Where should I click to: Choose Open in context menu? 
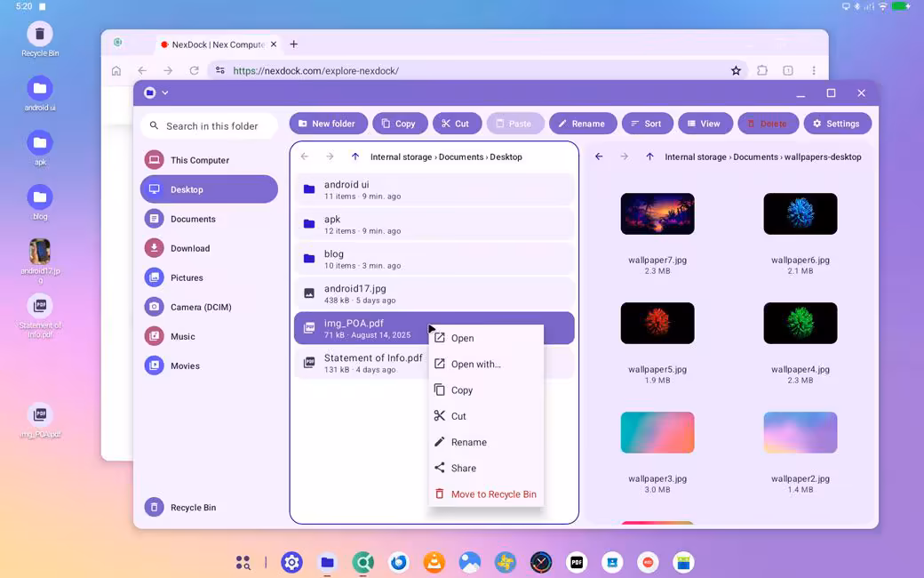pos(486,338)
